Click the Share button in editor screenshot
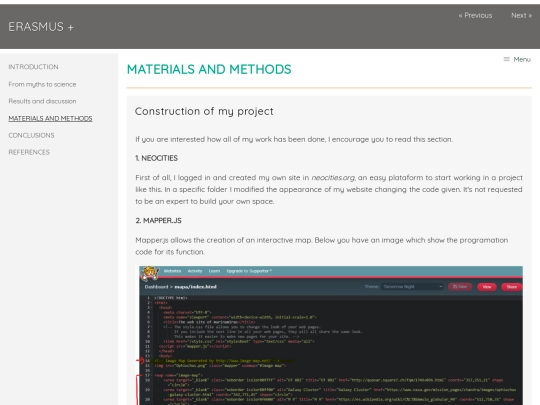Image resolution: width=540 pixels, height=405 pixels. click(x=512, y=287)
